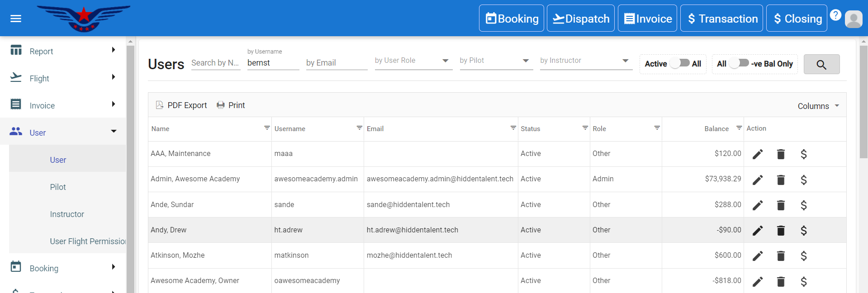Image resolution: width=868 pixels, height=293 pixels.
Task: Open the Dispatch page button
Action: [580, 19]
